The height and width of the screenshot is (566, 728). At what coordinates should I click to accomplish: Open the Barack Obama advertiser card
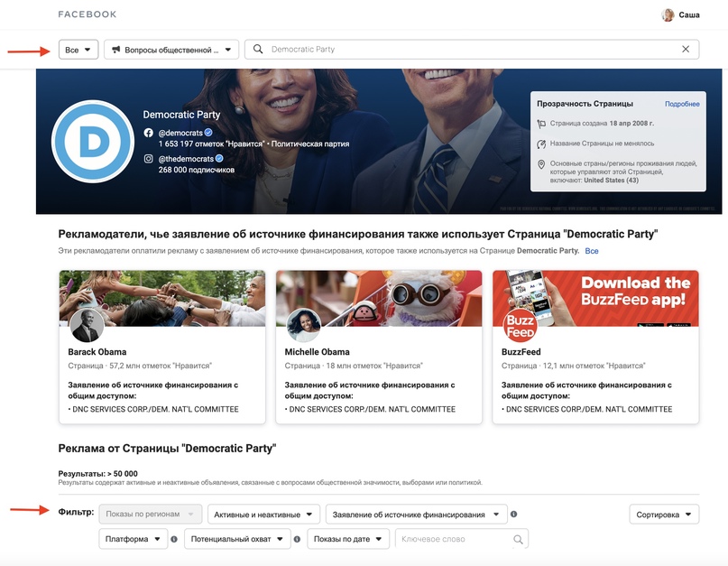pyautogui.click(x=162, y=347)
